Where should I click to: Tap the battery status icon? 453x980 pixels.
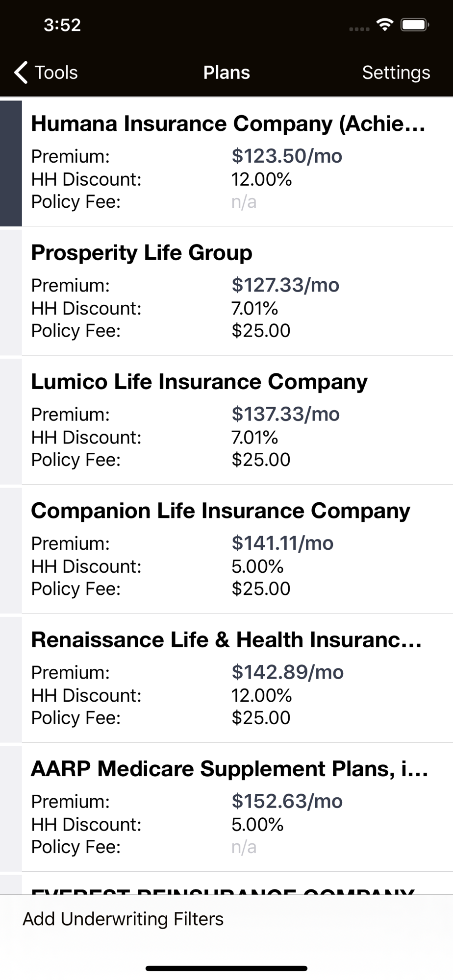(415, 24)
